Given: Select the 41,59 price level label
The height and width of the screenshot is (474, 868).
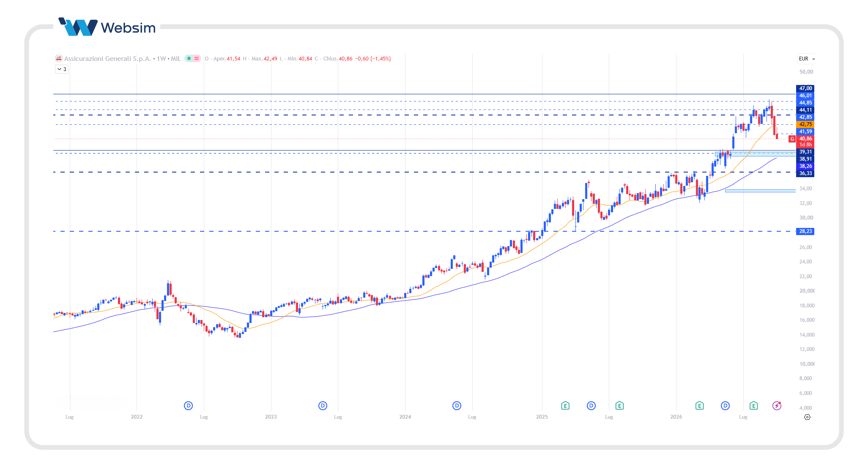Looking at the screenshot, I should (805, 132).
